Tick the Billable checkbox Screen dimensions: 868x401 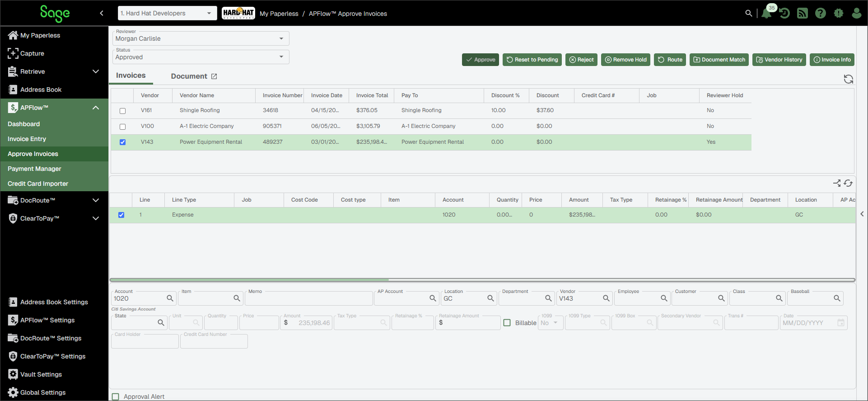coord(507,323)
